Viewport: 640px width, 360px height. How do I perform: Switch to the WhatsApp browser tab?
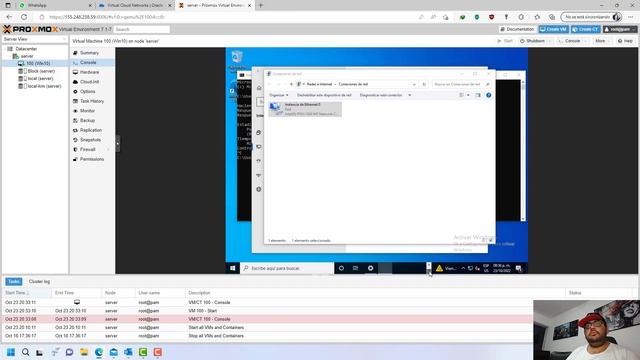pos(55,5)
